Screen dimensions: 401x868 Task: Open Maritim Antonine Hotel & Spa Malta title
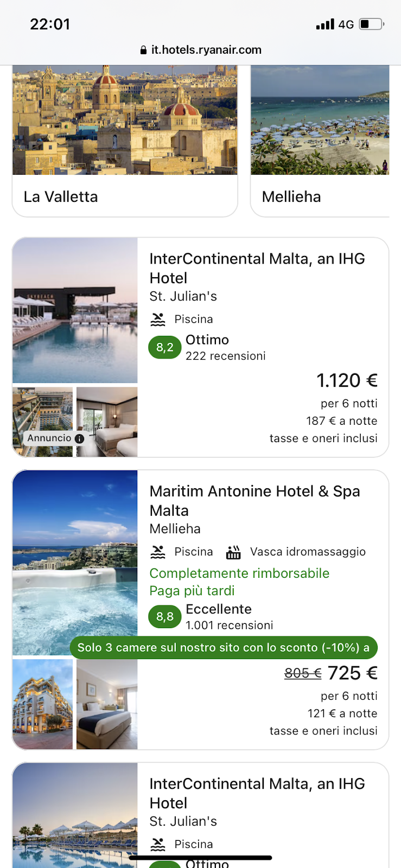[x=254, y=501]
